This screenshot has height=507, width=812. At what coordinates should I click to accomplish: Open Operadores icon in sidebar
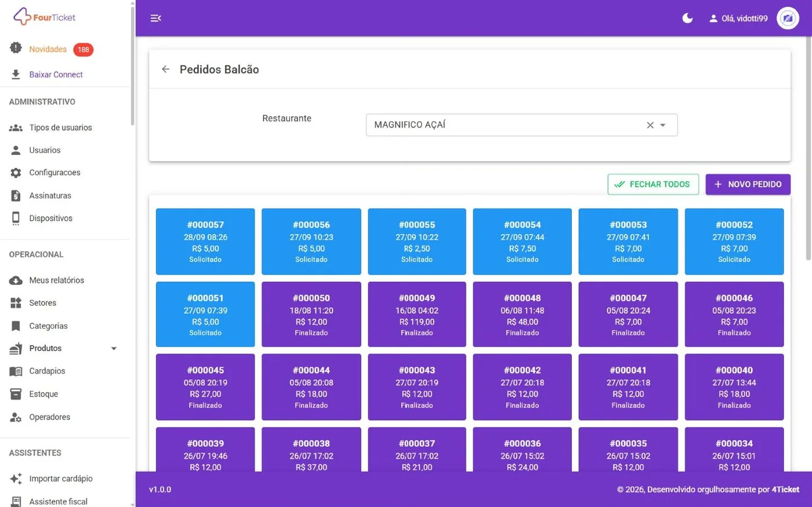click(16, 417)
